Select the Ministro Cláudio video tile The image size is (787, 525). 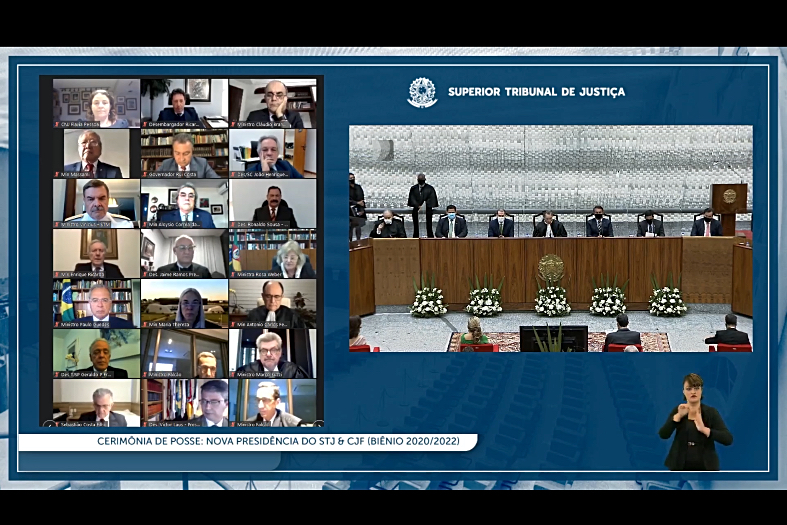pyautogui.click(x=273, y=103)
